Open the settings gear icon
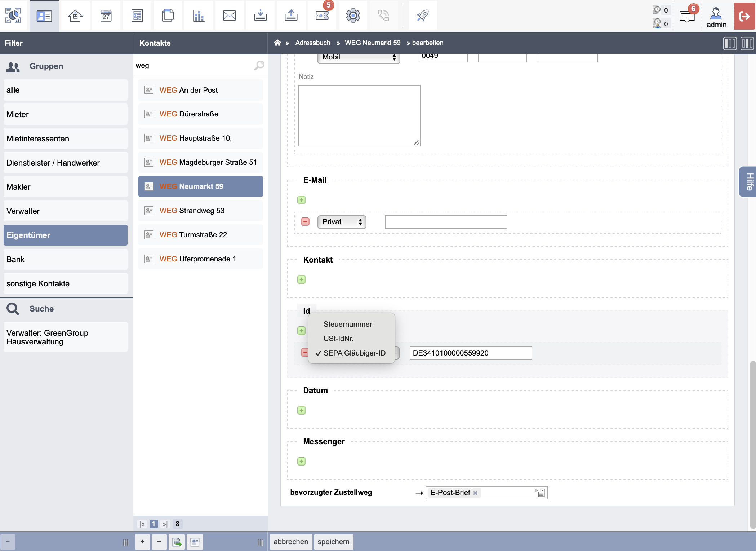The height and width of the screenshot is (551, 756). pyautogui.click(x=353, y=16)
